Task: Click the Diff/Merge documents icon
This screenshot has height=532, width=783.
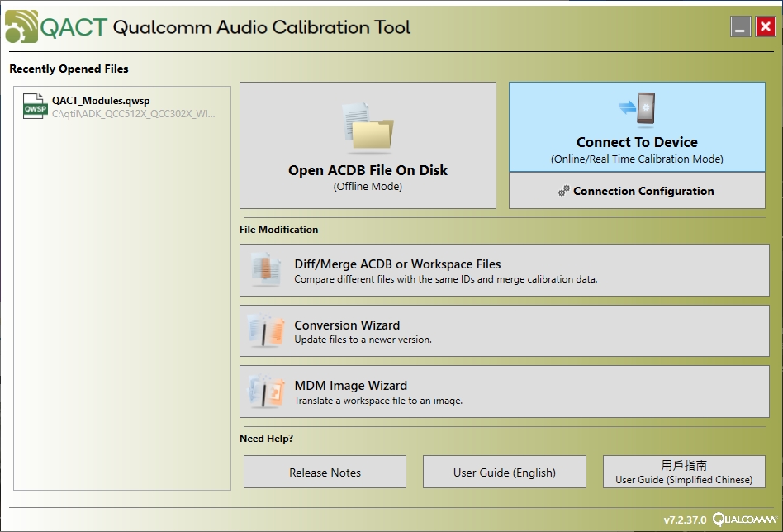Action: click(x=267, y=270)
